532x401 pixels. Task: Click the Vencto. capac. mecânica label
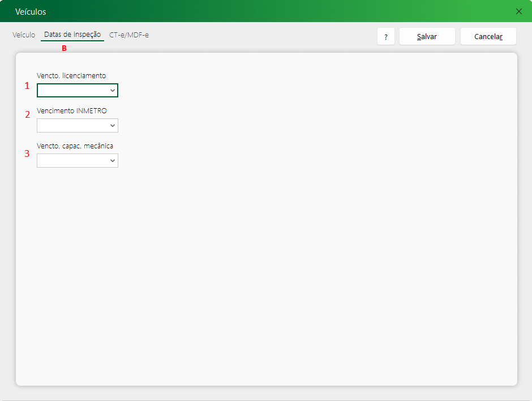click(75, 146)
